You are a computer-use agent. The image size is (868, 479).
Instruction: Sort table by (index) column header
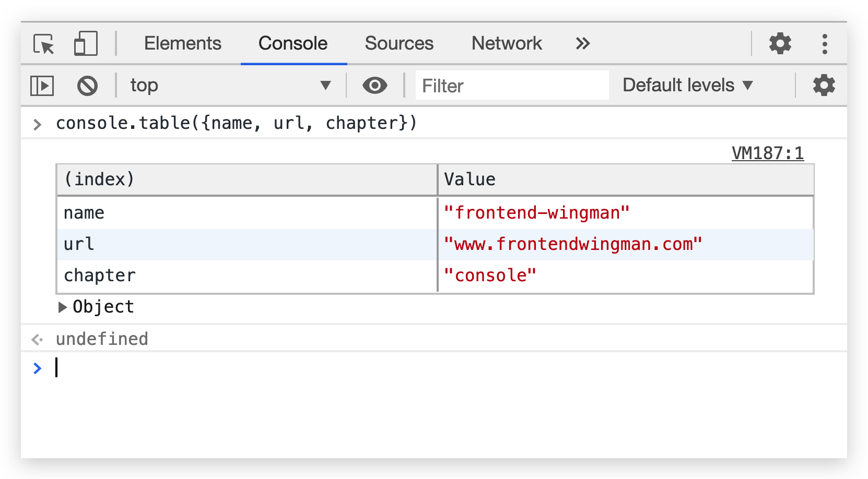pos(247,179)
